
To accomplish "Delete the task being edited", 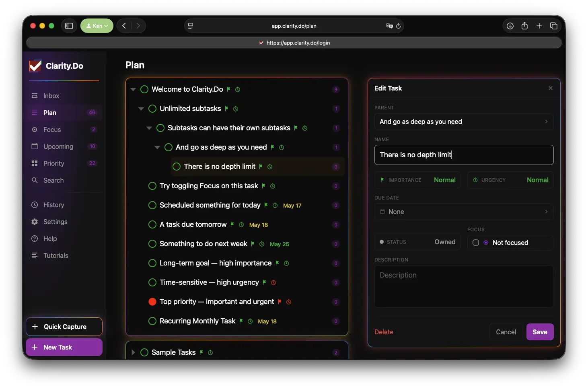I will click(x=384, y=332).
